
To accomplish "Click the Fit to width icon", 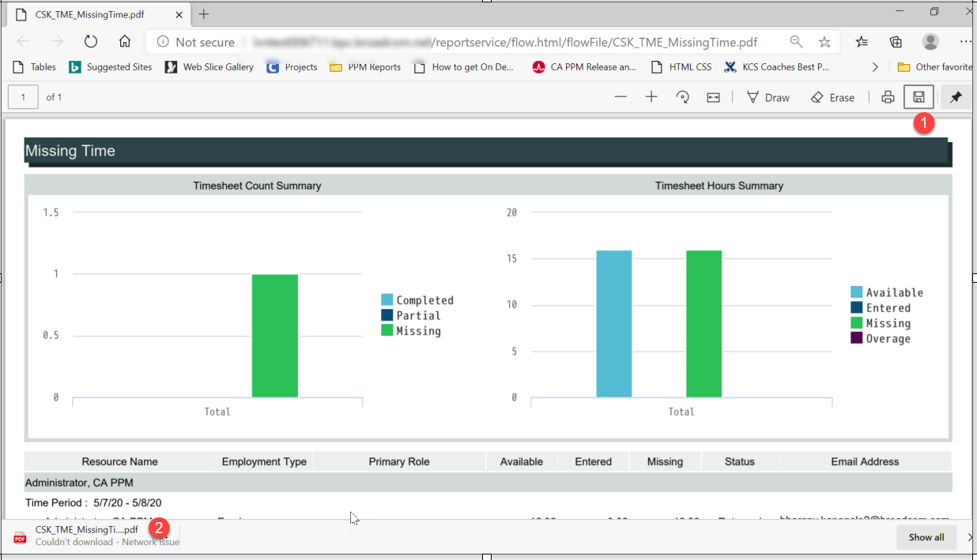I will click(x=713, y=97).
